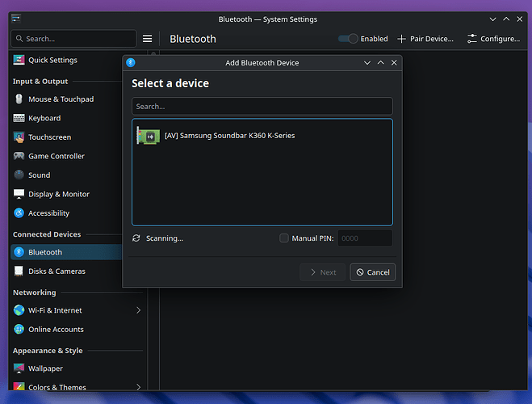Click the Samsung Soundbar device icon
This screenshot has width=532, height=404.
(x=149, y=136)
